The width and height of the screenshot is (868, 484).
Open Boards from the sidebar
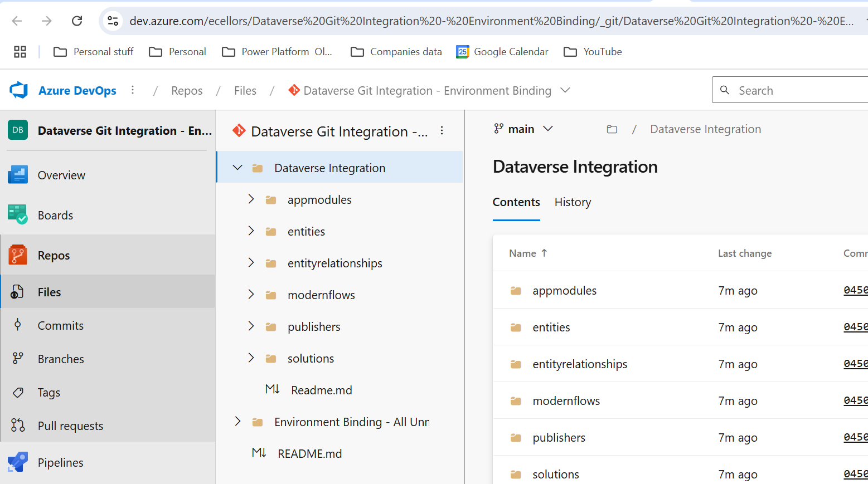point(55,216)
